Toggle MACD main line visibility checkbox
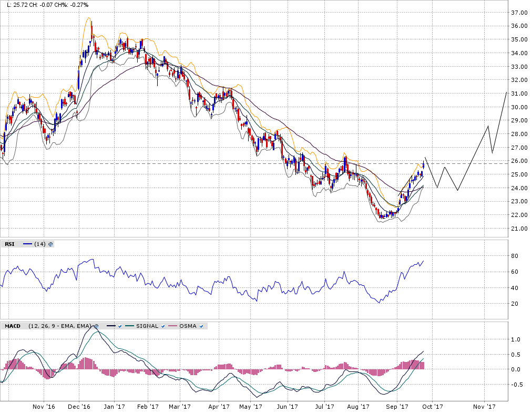The width and height of the screenshot is (532, 414). point(120,326)
